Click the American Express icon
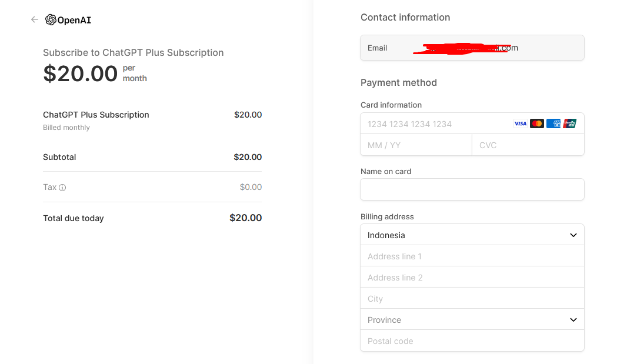 click(553, 123)
